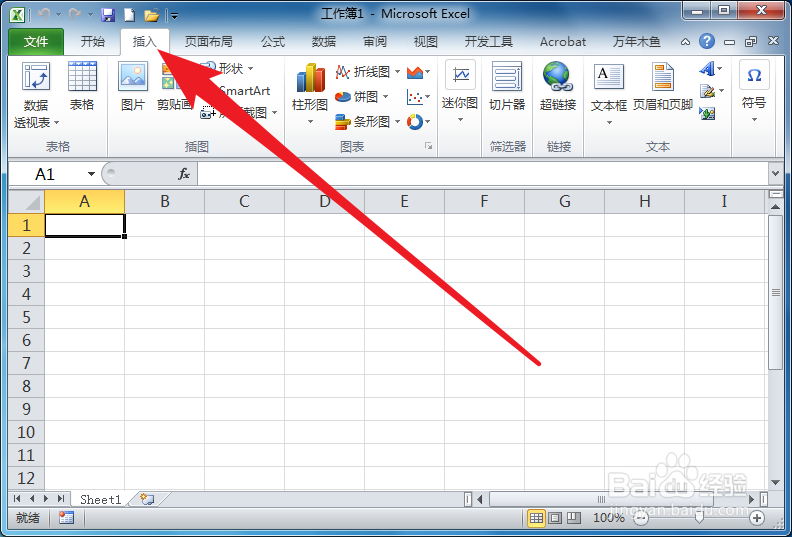Open the doughnut other-charts icon
This screenshot has width=792, height=537.
point(418,121)
